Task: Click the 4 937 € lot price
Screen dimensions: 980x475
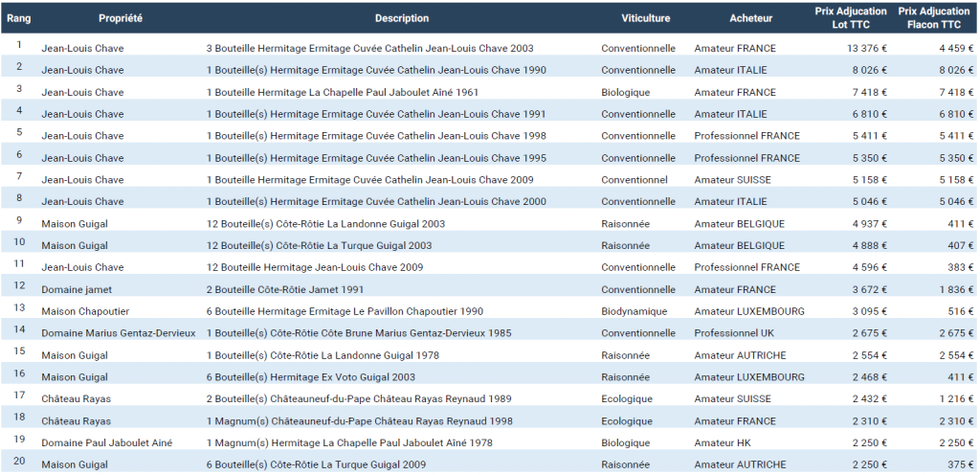Action: click(869, 223)
